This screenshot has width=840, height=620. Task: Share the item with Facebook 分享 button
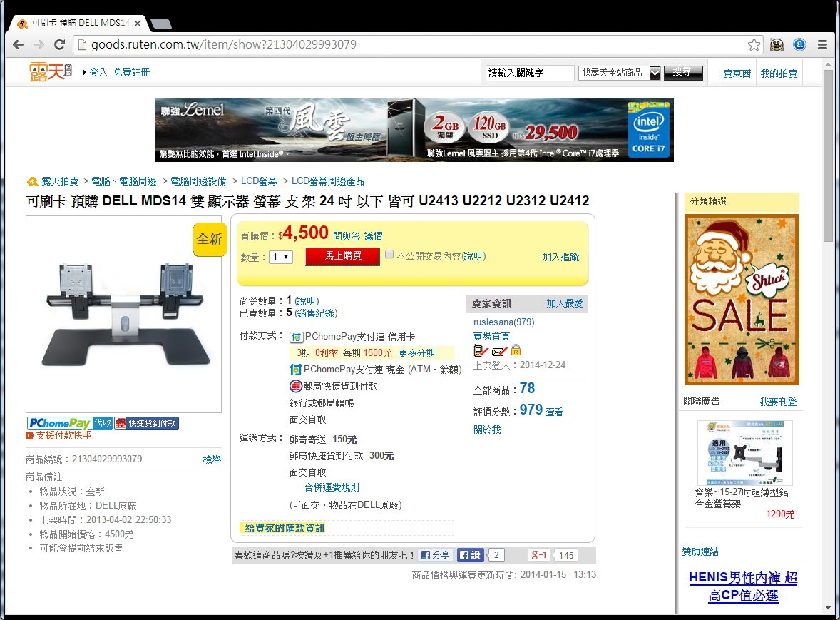(x=435, y=555)
